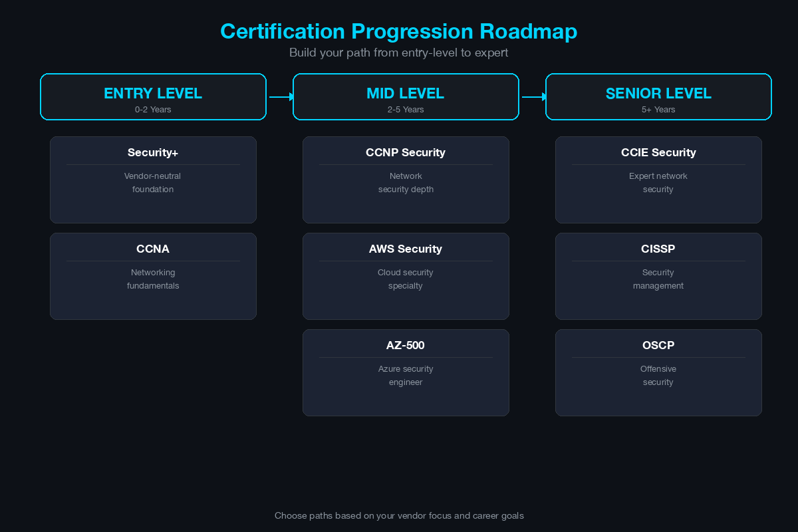The width and height of the screenshot is (798, 532).
Task: Open the OSCP certification card
Action: click(658, 372)
